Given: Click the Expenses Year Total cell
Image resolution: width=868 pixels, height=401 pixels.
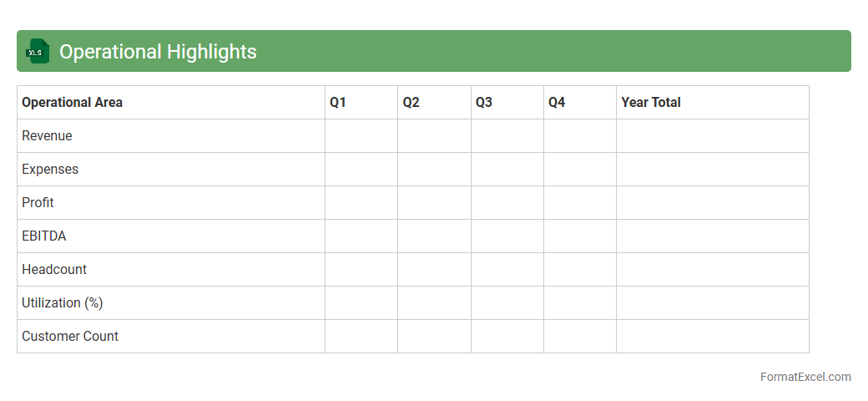Looking at the screenshot, I should (712, 170).
